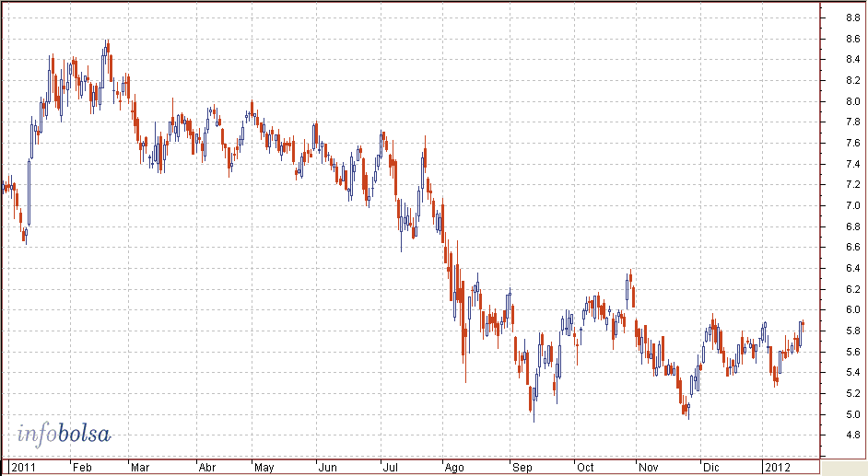Click the Abr month label
The height and width of the screenshot is (476, 868).
click(x=207, y=468)
